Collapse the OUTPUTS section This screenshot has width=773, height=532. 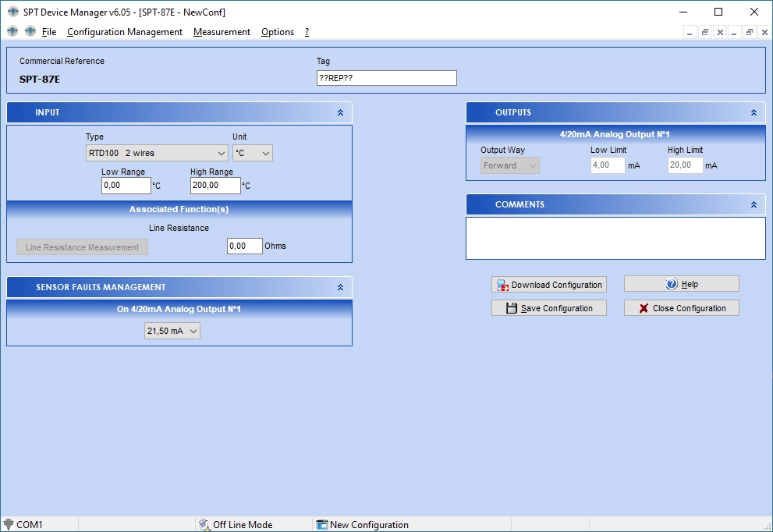point(753,113)
